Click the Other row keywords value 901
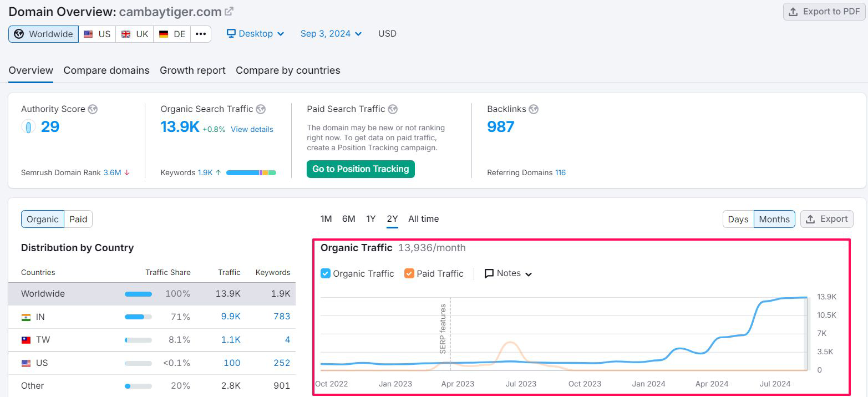The width and height of the screenshot is (868, 397). [281, 386]
